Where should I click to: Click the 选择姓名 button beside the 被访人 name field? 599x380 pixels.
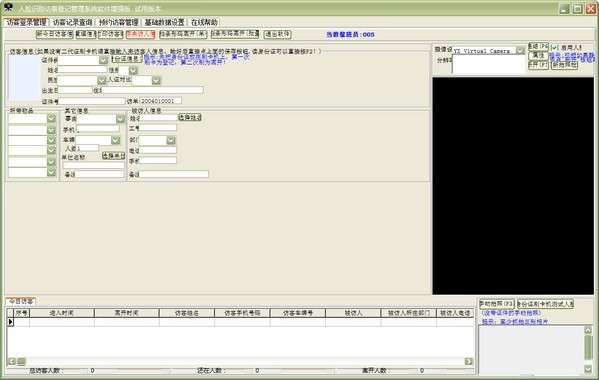[x=190, y=117]
